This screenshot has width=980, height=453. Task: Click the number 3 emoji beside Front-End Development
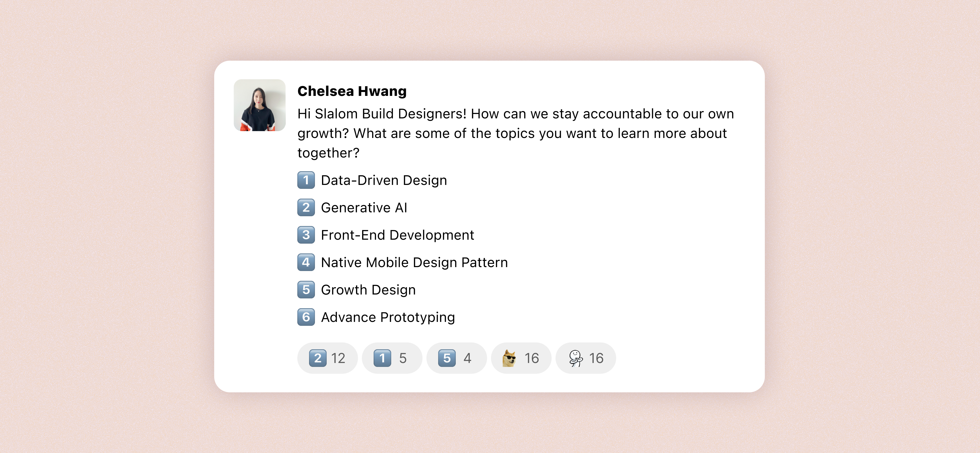click(306, 235)
